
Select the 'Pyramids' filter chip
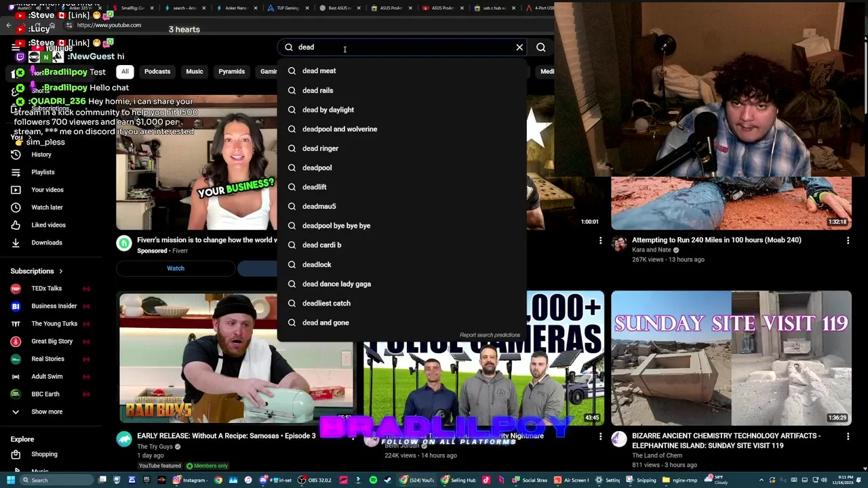(x=232, y=71)
